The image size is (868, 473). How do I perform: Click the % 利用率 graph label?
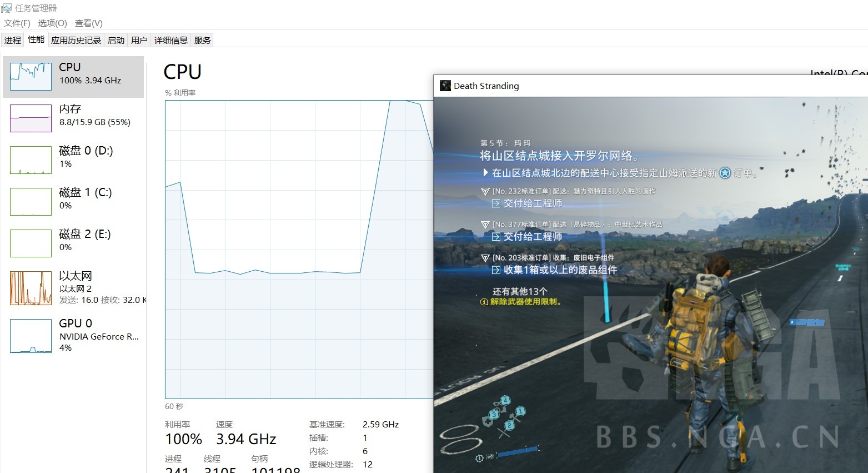coord(180,93)
